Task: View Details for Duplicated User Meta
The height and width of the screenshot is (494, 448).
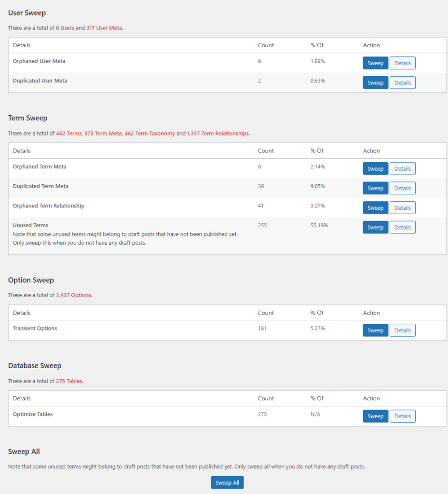Action: (x=402, y=82)
